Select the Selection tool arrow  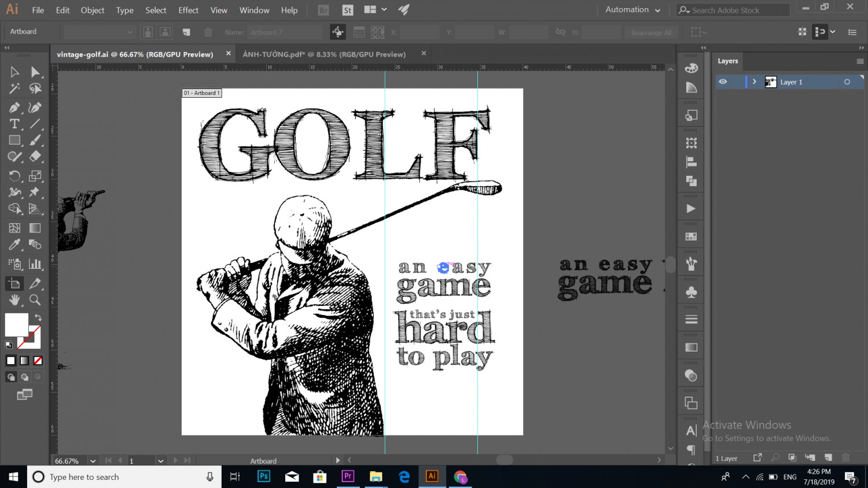(x=14, y=72)
